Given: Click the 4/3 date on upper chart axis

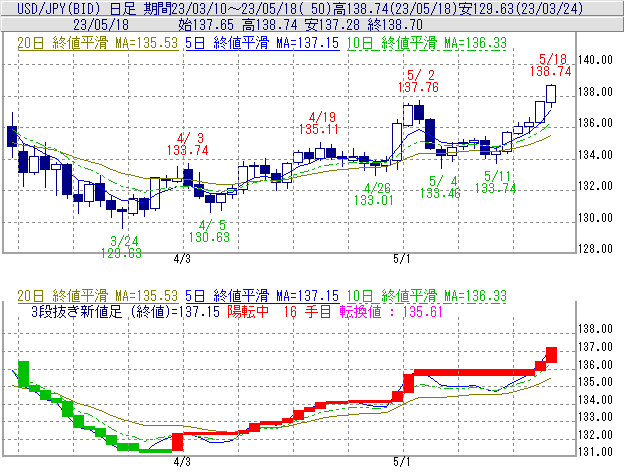Looking at the screenshot, I should tap(182, 259).
